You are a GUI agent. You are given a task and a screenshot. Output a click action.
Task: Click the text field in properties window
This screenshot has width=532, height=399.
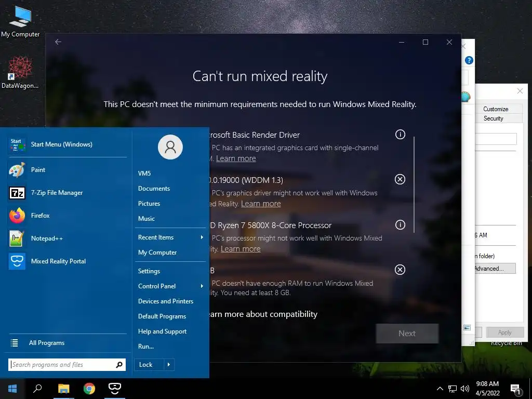[x=496, y=139]
